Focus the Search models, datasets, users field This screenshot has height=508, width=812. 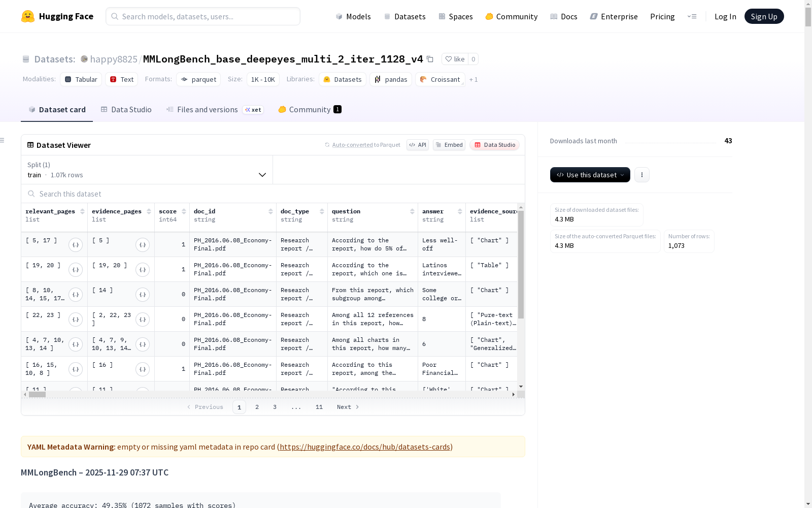pos(203,16)
